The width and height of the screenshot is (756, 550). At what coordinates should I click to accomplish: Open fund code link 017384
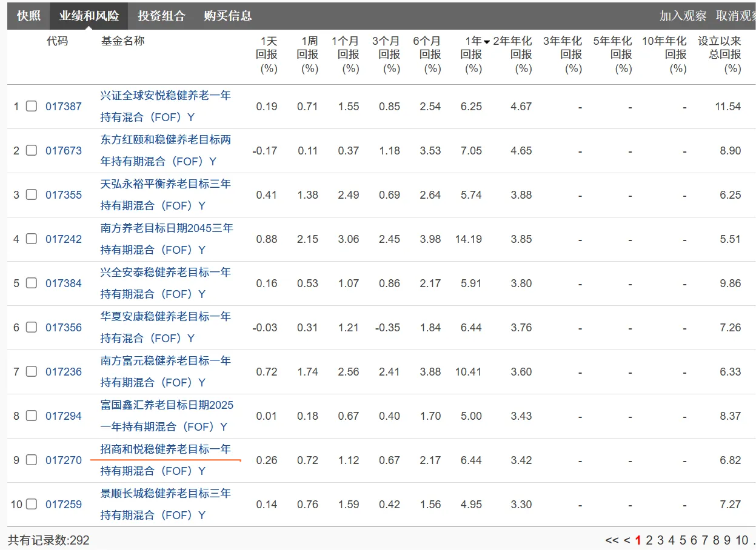coord(64,283)
